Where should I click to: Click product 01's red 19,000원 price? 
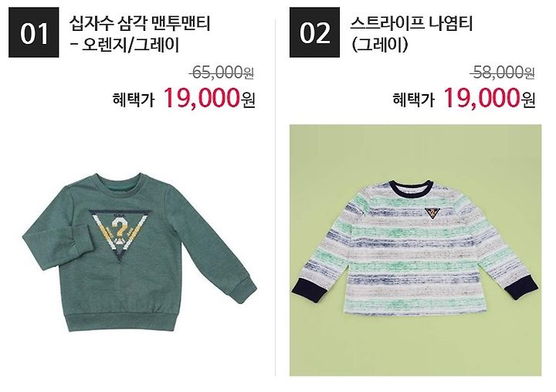pyautogui.click(x=209, y=97)
